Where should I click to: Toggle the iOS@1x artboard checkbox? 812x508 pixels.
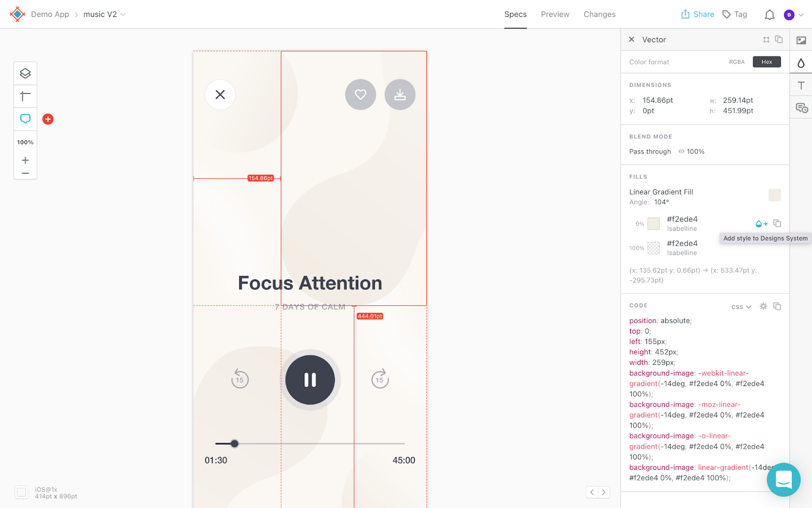point(21,492)
